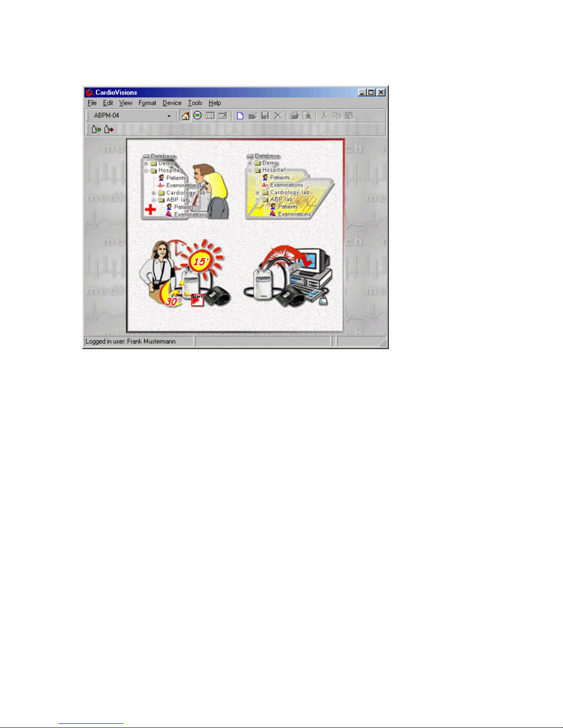563x728 pixels.
Task: Open the Help menu
Action: click(x=215, y=103)
